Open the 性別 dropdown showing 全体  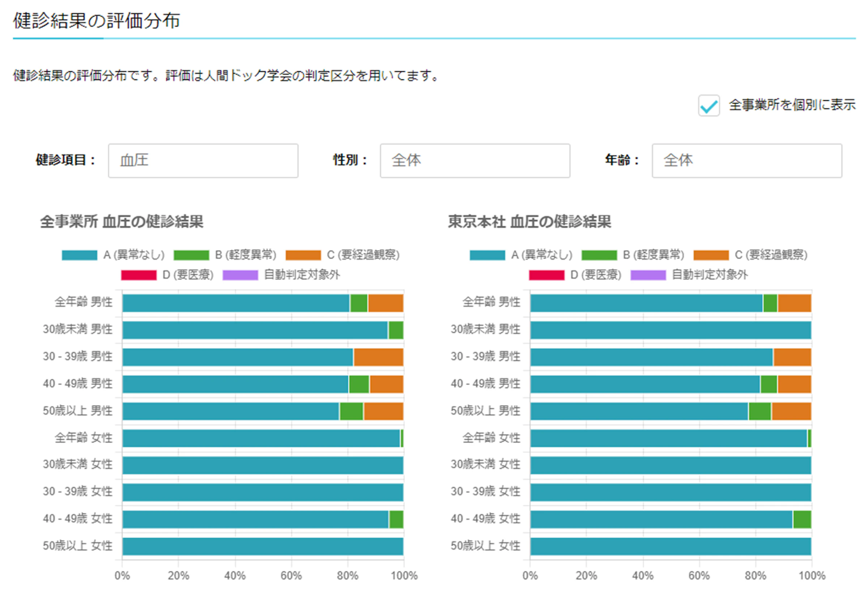475,161
